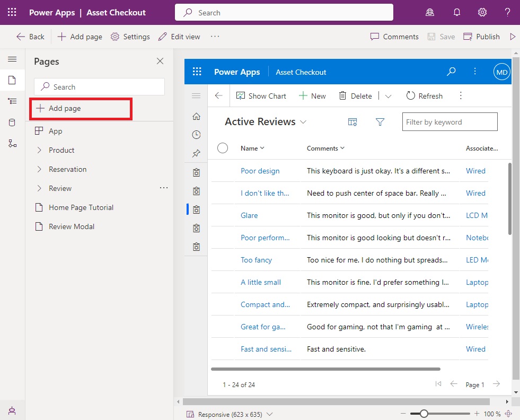Click the Power Apps waffle launcher icon
The height and width of the screenshot is (420, 520).
point(12,13)
